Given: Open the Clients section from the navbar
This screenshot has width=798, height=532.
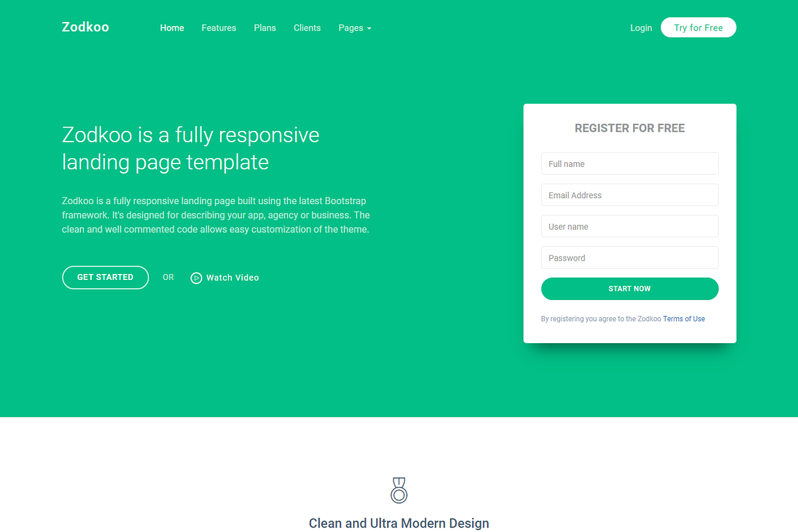Looking at the screenshot, I should [307, 28].
